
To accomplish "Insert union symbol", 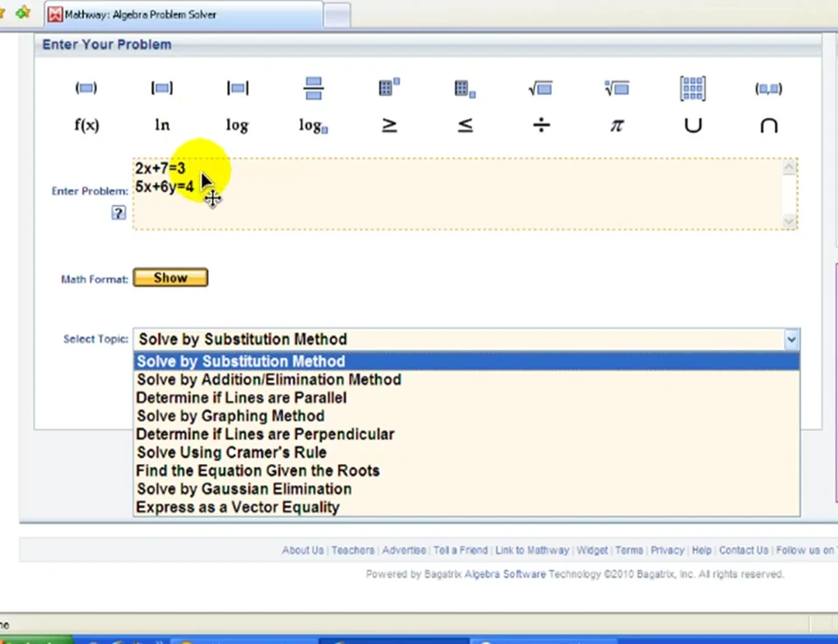I will click(x=693, y=125).
